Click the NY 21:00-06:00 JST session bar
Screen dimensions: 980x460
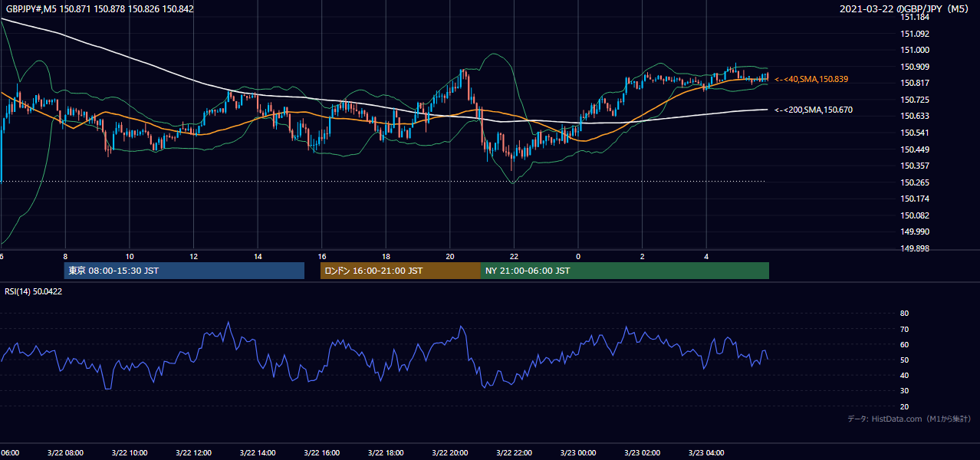pyautogui.click(x=625, y=271)
